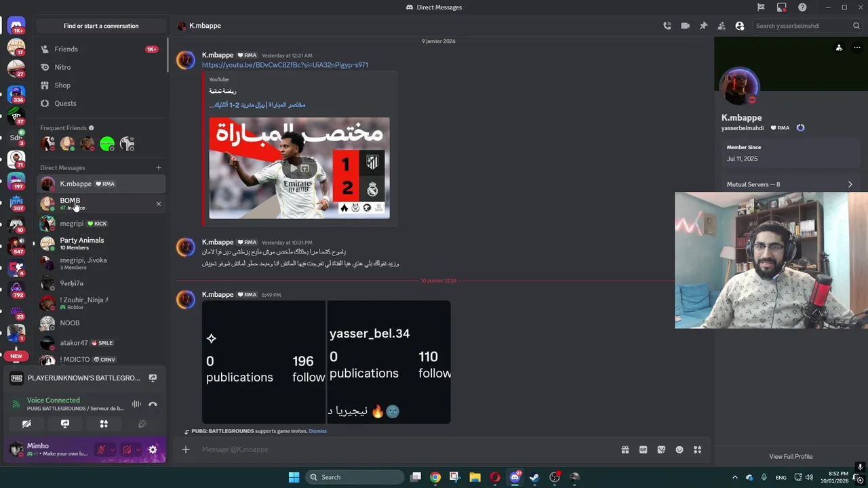
Task: Open the Quests tab
Action: [101, 103]
